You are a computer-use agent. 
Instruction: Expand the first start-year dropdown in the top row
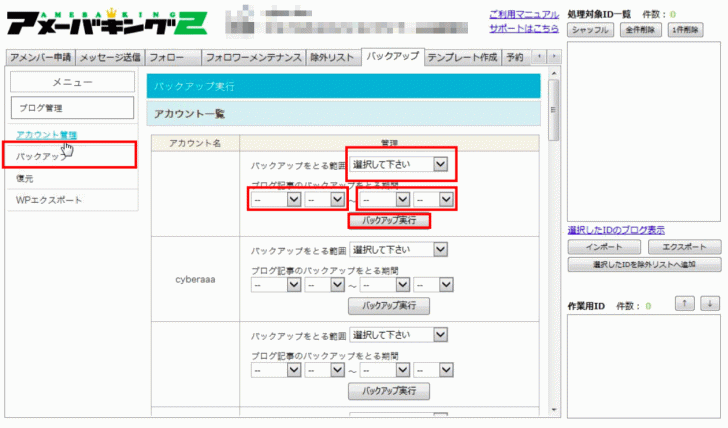point(277,199)
